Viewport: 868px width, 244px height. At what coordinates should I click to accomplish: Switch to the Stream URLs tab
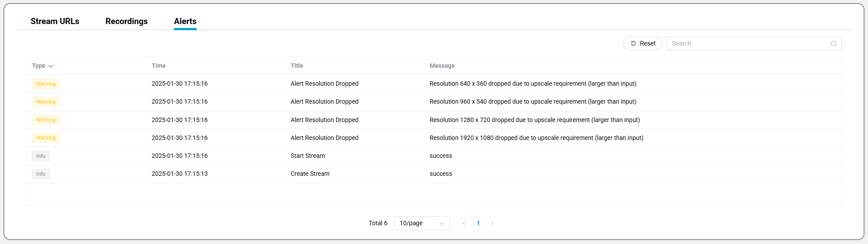coord(55,21)
